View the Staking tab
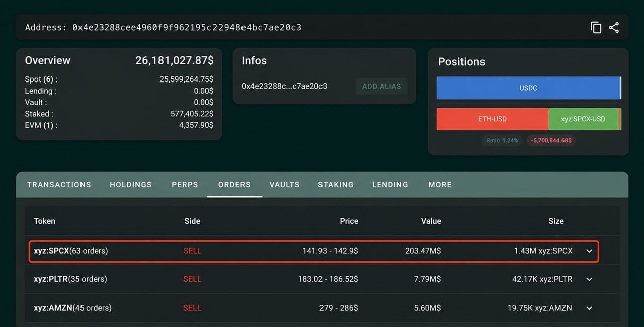Screen dimensions: 644x327 click(x=336, y=185)
